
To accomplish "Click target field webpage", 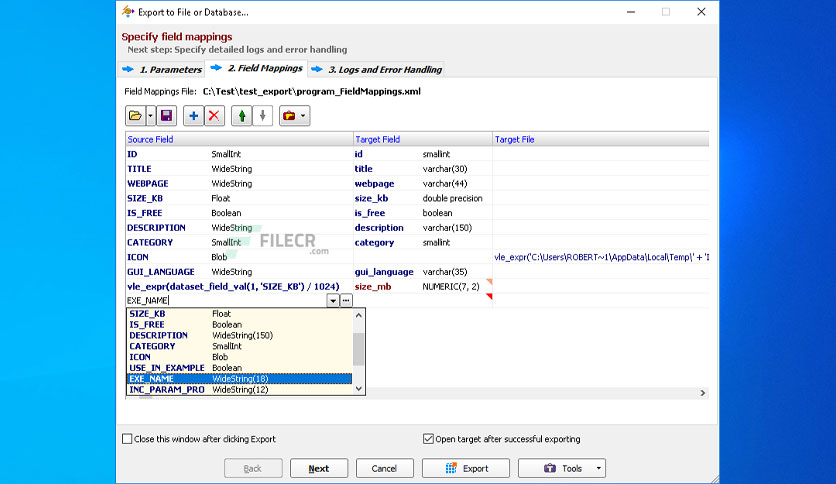I will coord(374,183).
